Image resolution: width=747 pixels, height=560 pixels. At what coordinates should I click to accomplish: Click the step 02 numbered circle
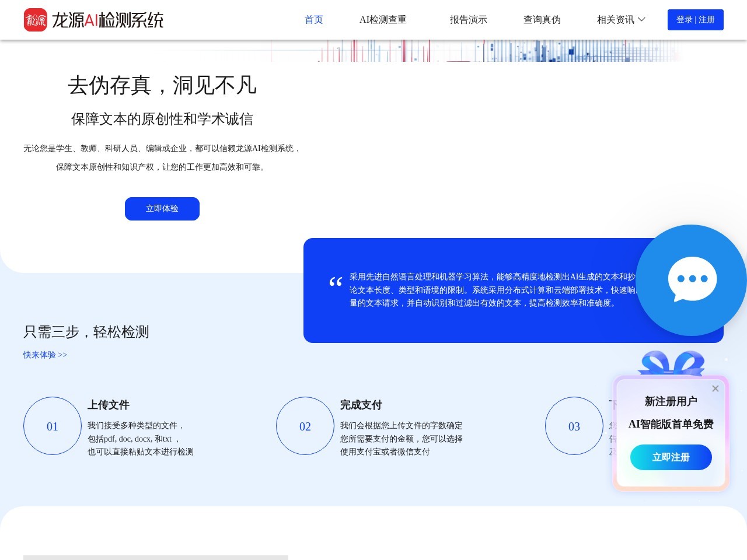[x=305, y=426]
